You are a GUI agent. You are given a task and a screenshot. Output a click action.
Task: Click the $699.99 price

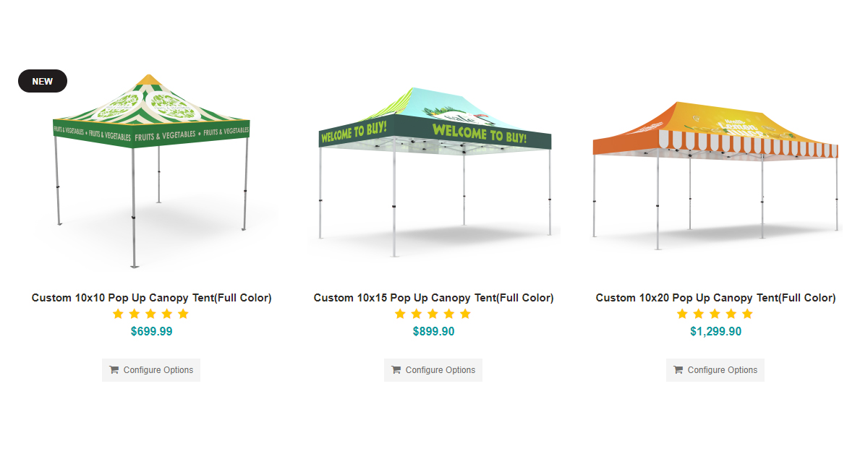(151, 332)
